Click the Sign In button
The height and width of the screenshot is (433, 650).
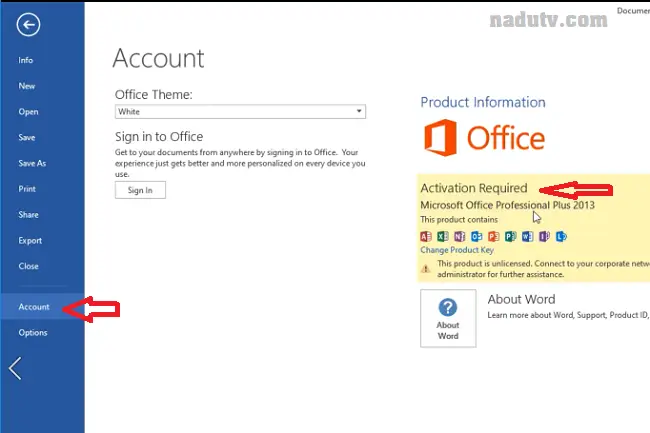coord(140,190)
